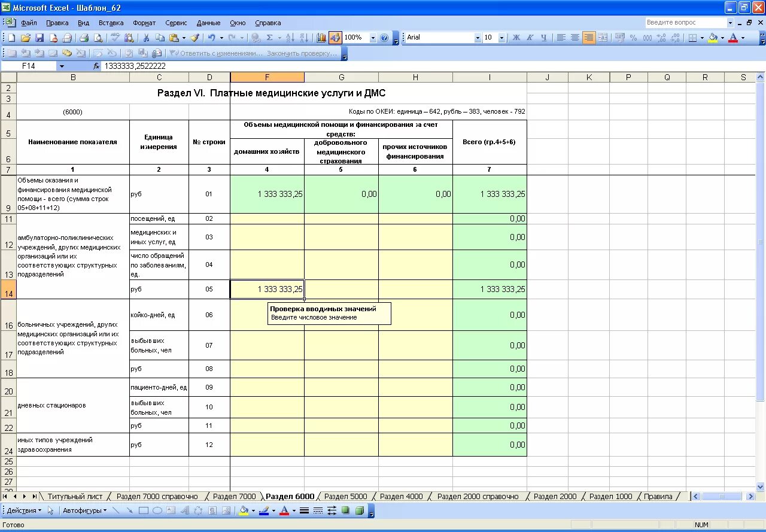Select the Format Painter brush
This screenshot has width=766, height=532.
coord(195,38)
